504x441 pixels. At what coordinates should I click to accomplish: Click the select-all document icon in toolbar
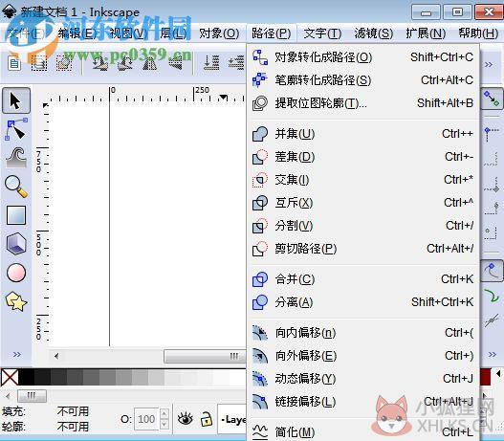click(x=14, y=63)
